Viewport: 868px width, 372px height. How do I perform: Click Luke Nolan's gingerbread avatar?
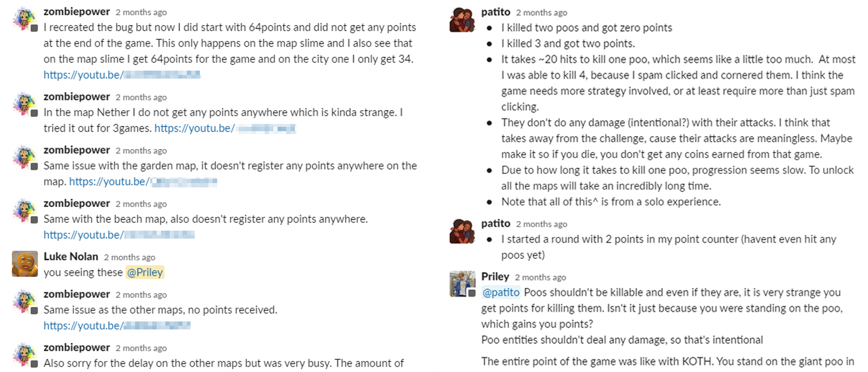point(24,264)
